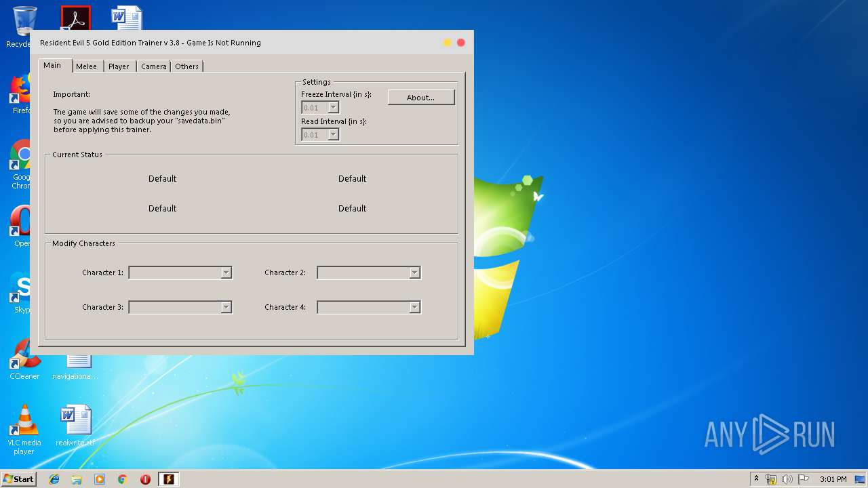Open the Opera desktop shortcut
The image size is (868, 488).
tap(20, 226)
